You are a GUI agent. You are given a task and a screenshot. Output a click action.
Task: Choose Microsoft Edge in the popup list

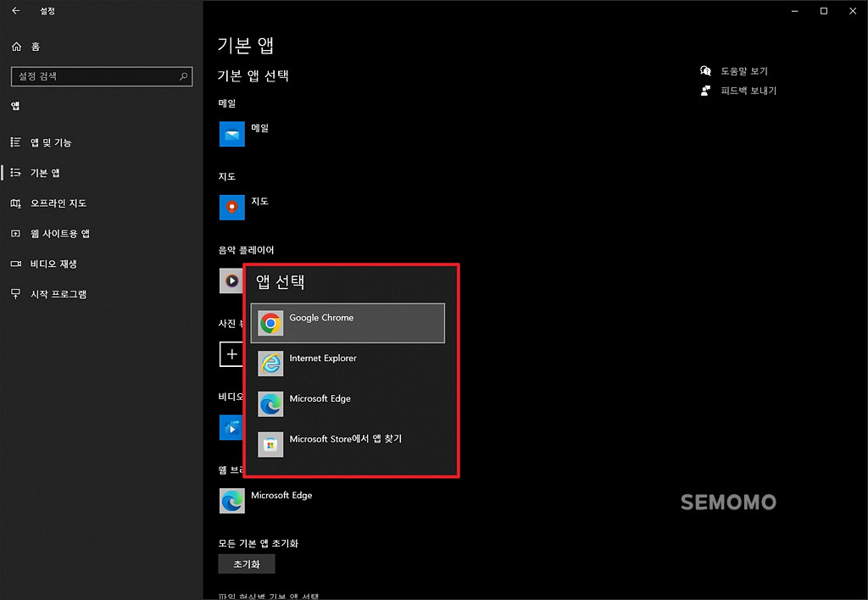pos(348,403)
